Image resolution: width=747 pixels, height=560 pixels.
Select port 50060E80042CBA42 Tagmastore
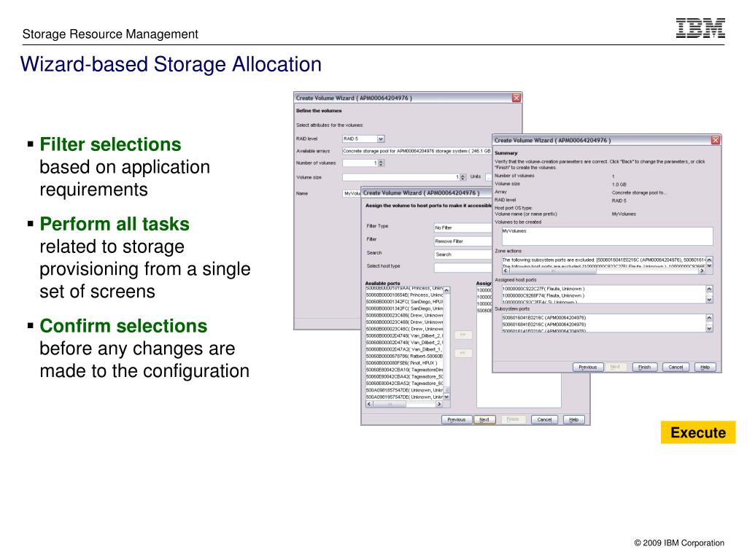coord(404,376)
